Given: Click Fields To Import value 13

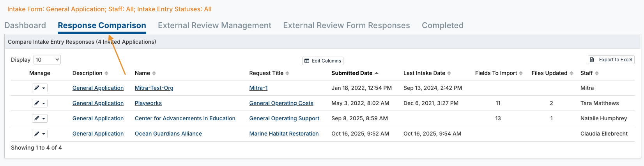Looking at the screenshot, I should [498, 118].
